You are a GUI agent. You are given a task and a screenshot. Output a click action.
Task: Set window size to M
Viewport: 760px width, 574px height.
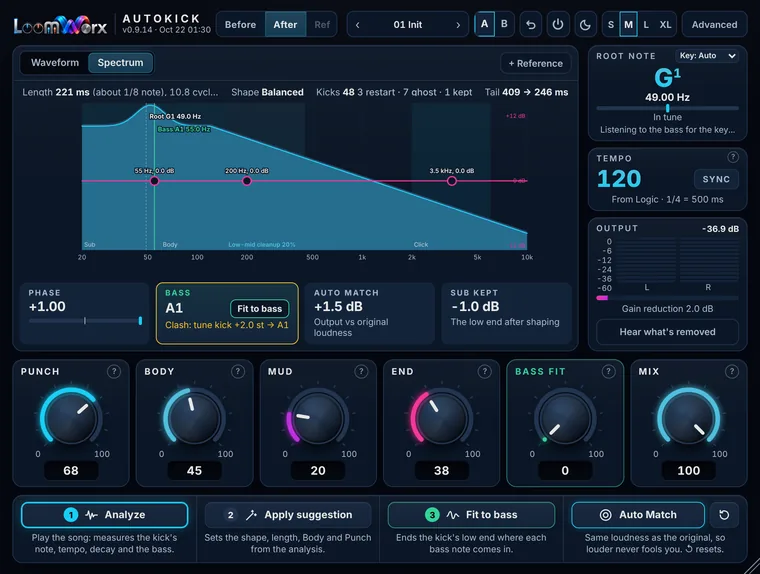[x=628, y=24]
